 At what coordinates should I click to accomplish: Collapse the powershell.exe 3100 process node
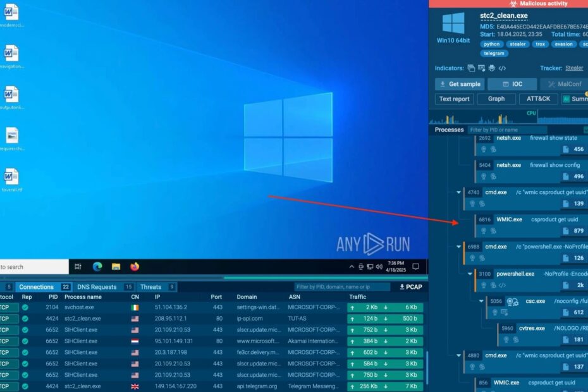[470, 274]
